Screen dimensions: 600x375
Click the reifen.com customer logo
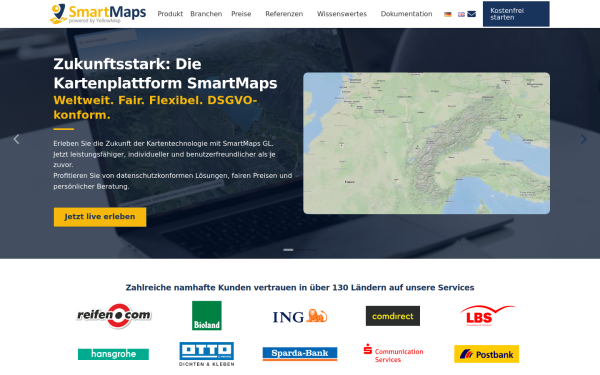[x=114, y=316]
